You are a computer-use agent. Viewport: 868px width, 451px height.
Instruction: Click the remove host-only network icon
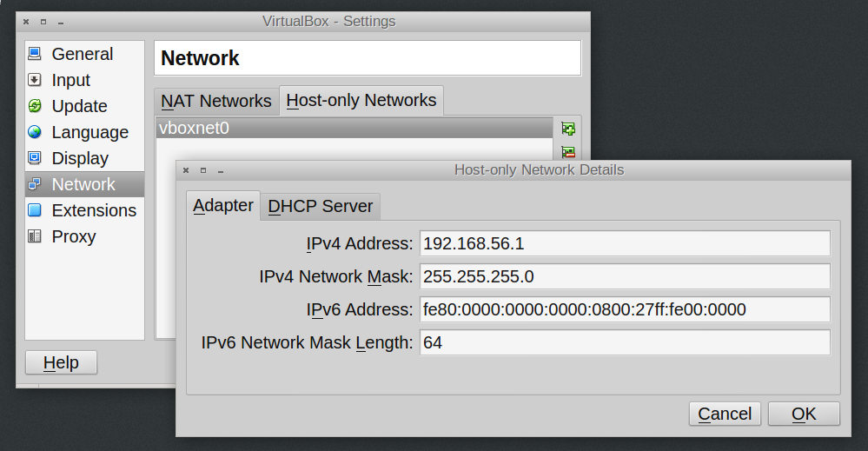pyautogui.click(x=568, y=152)
